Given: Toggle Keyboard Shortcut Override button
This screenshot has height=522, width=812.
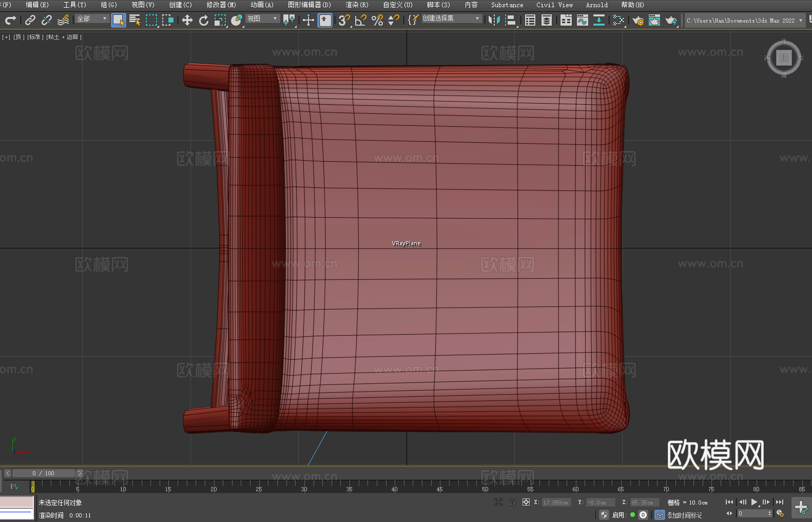Looking at the screenshot, I should pos(325,20).
